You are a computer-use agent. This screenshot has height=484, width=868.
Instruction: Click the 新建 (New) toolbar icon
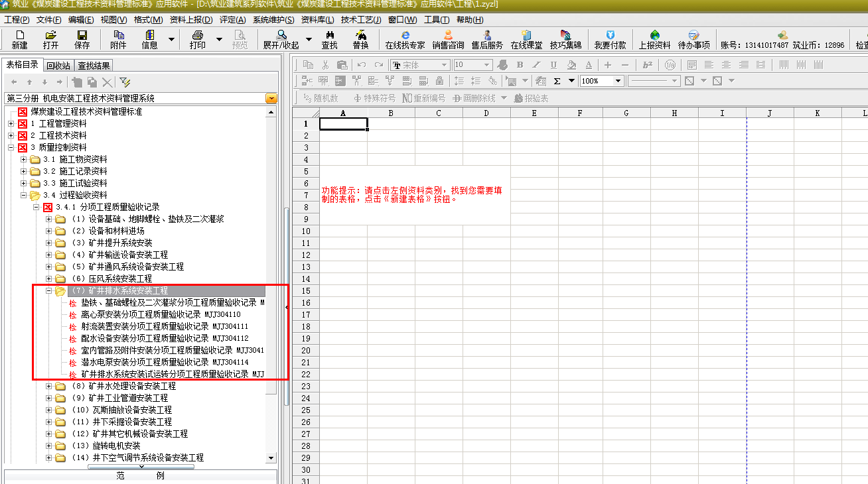(20, 39)
